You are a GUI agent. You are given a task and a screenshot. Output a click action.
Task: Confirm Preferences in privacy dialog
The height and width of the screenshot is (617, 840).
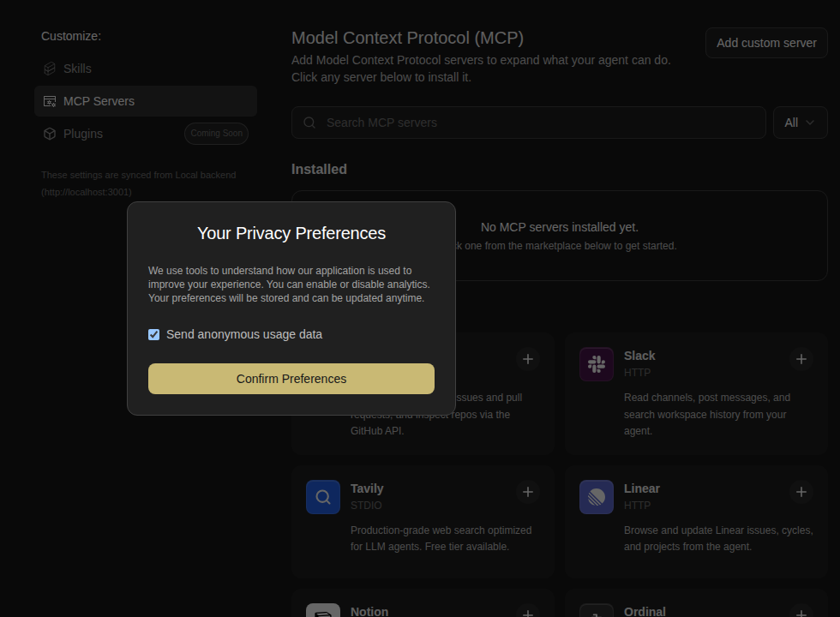click(x=291, y=379)
